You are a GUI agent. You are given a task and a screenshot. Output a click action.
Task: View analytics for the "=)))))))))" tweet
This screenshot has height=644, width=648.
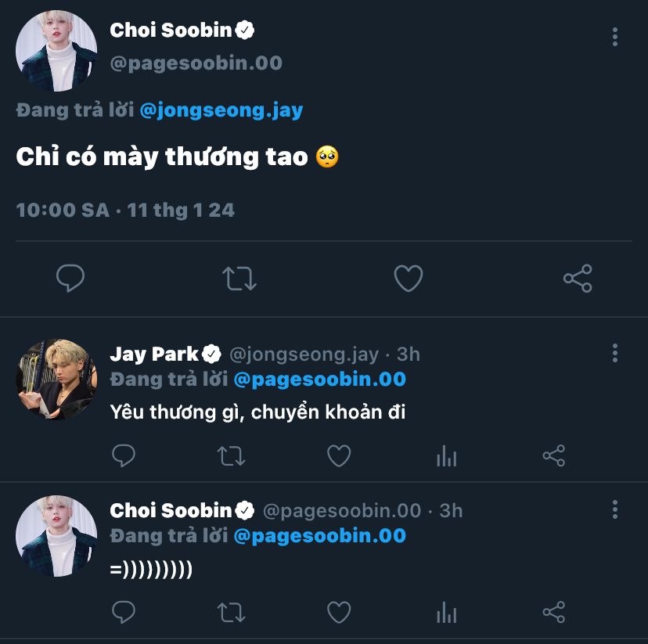[446, 611]
